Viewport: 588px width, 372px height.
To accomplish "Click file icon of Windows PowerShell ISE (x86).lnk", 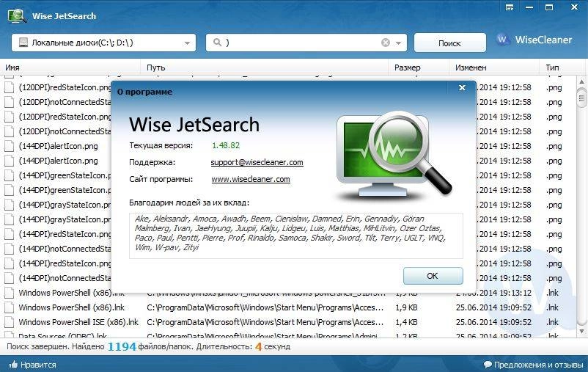I will [x=9, y=322].
